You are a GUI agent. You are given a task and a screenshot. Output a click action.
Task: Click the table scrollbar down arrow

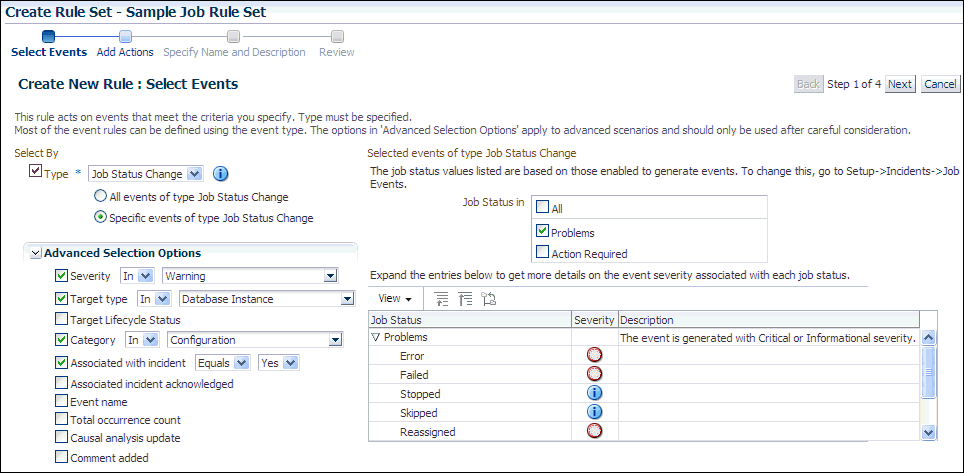click(x=929, y=433)
